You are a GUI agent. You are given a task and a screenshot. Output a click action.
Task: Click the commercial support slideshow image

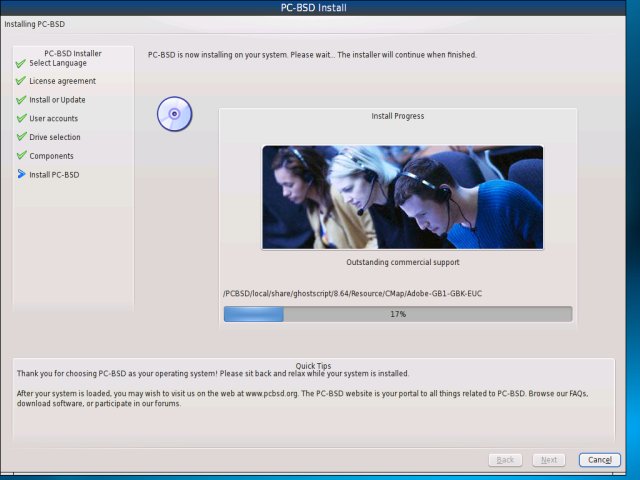(x=402, y=197)
